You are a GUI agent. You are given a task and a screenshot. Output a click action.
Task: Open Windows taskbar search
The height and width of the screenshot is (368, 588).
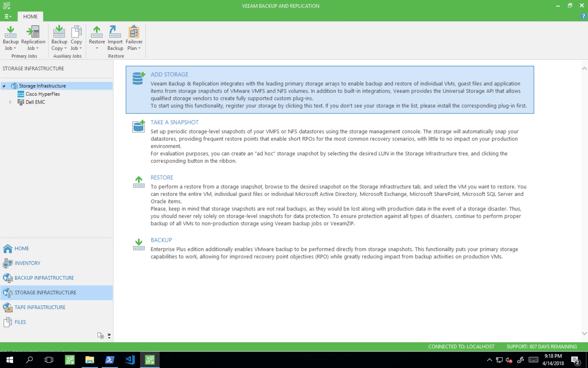click(x=29, y=360)
